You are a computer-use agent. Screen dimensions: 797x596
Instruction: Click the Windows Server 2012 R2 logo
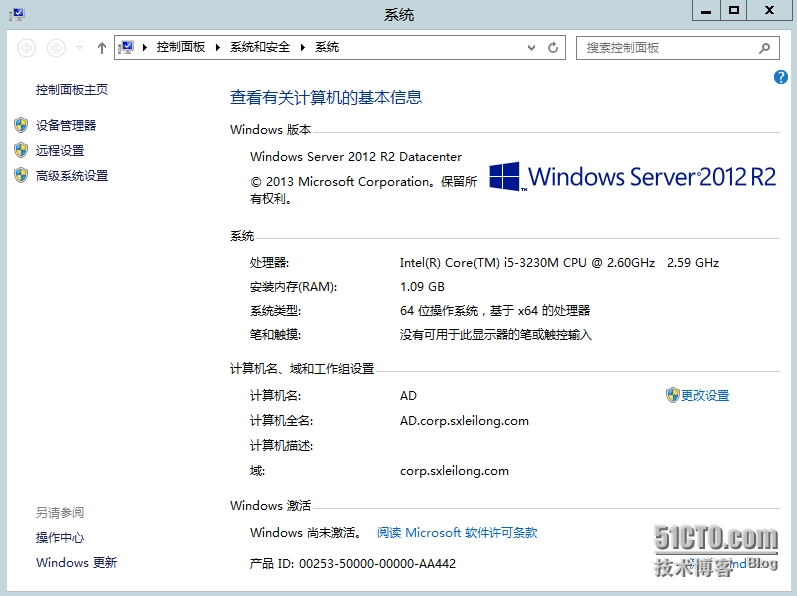pyautogui.click(x=632, y=177)
